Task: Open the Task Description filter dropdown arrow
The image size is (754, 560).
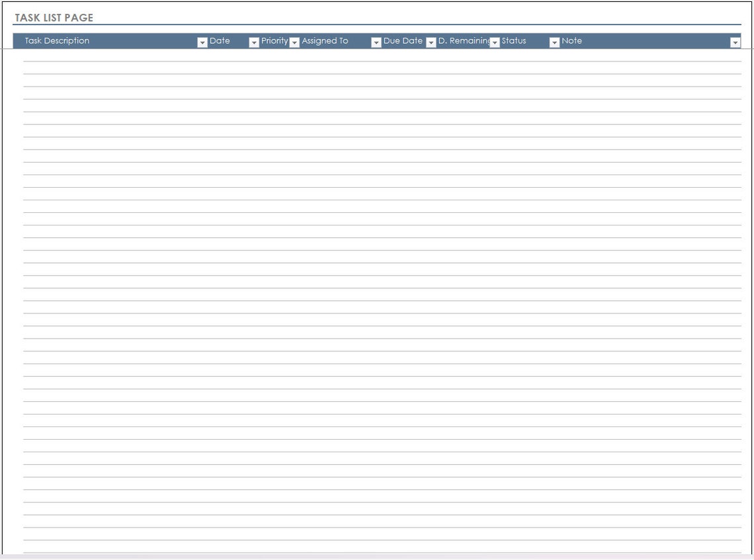Action: [x=202, y=41]
